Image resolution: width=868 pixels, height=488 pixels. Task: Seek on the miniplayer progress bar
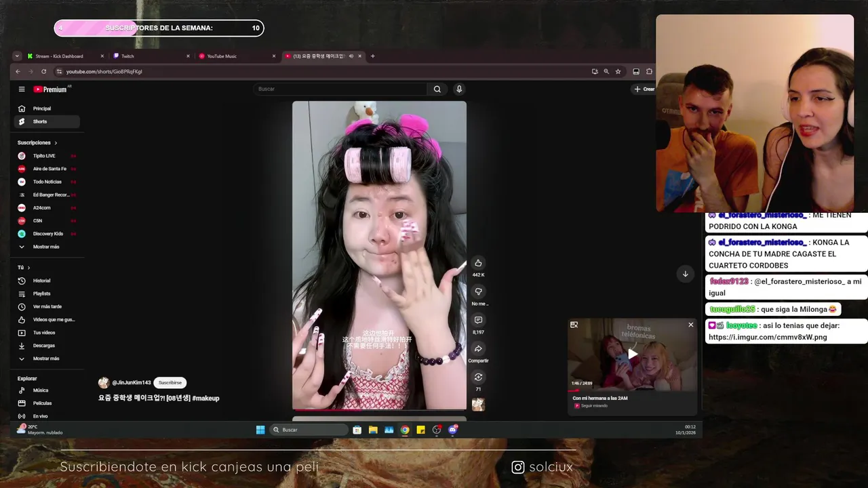point(632,390)
